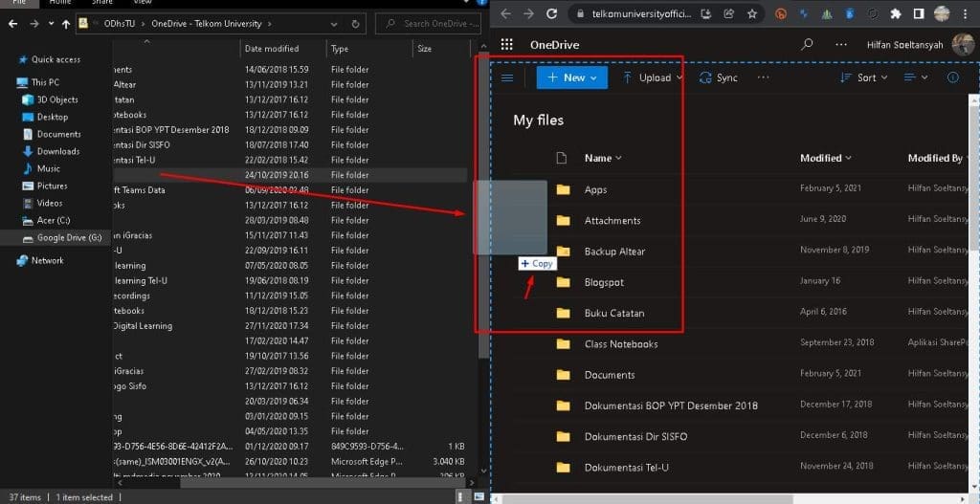
Task: Open the Buku Catatan folder
Action: tap(614, 313)
